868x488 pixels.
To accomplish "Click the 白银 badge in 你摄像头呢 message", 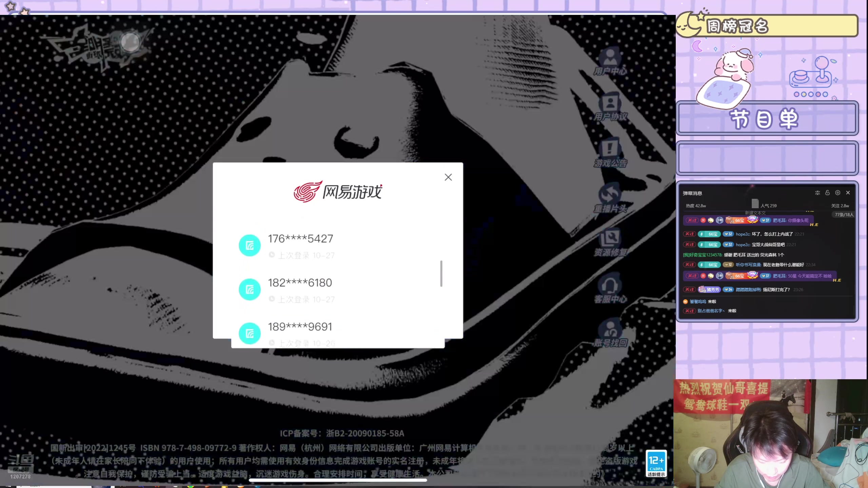I will 719,220.
